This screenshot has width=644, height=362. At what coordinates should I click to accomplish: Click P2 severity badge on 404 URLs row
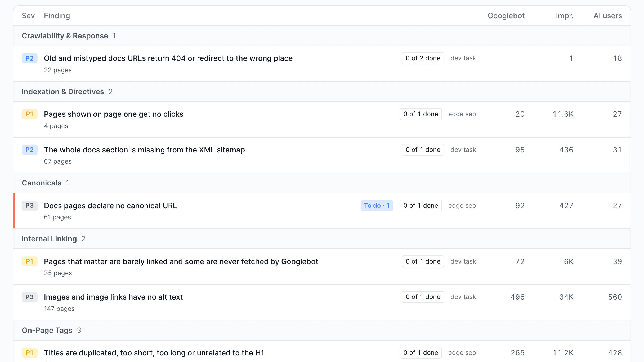tap(29, 58)
